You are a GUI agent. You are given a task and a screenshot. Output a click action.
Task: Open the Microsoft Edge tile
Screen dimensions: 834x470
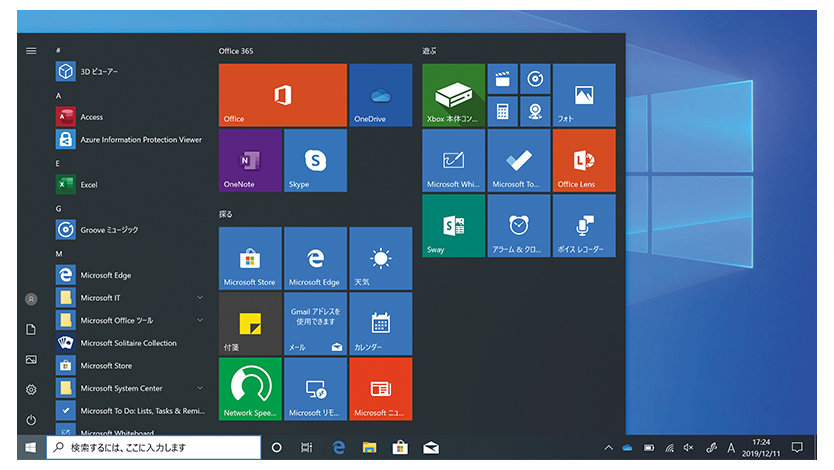315,258
